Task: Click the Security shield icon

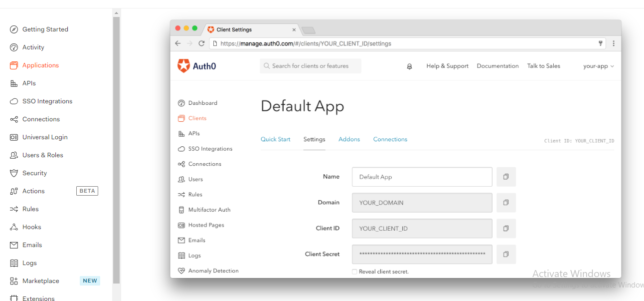Action: [14, 173]
